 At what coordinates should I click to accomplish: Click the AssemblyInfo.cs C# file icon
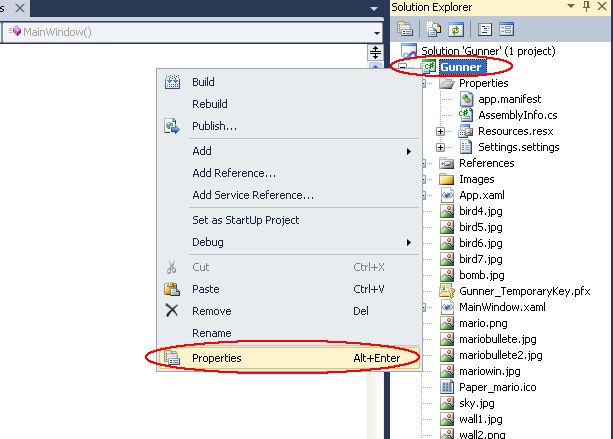point(466,115)
